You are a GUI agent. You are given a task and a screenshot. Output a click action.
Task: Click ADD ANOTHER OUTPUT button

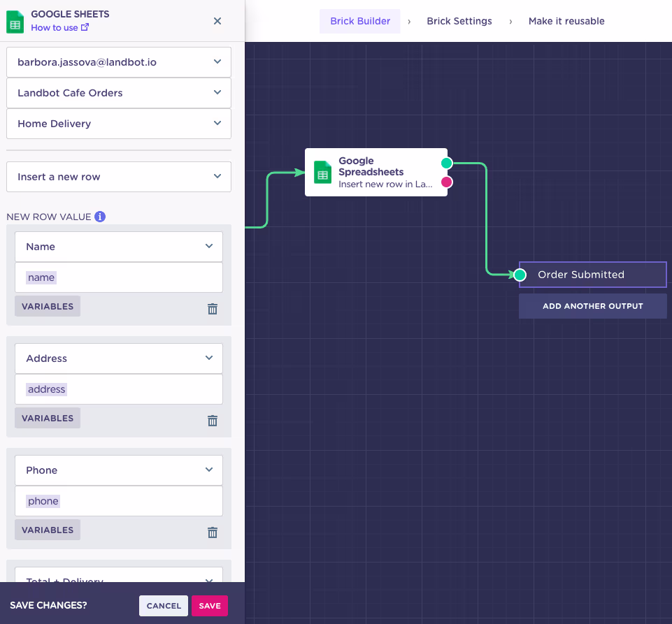click(x=593, y=306)
